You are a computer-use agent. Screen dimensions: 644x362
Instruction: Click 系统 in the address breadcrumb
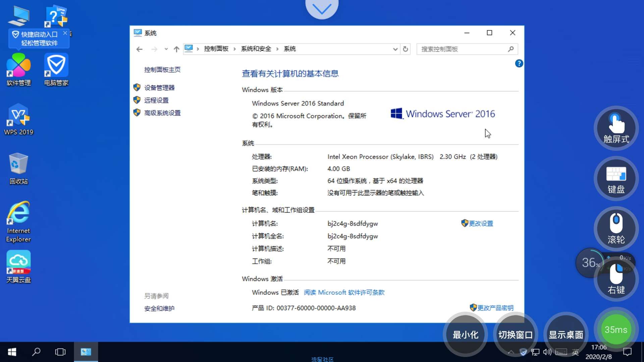[290, 49]
